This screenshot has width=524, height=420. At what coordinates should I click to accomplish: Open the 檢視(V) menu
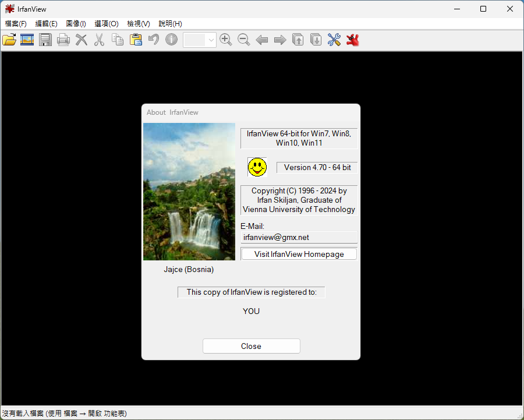pos(139,24)
